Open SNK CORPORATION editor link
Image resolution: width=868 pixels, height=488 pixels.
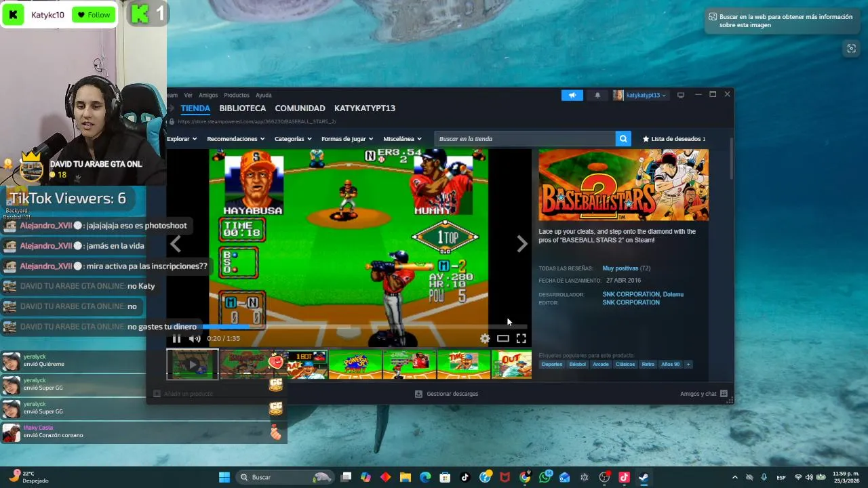(x=631, y=302)
